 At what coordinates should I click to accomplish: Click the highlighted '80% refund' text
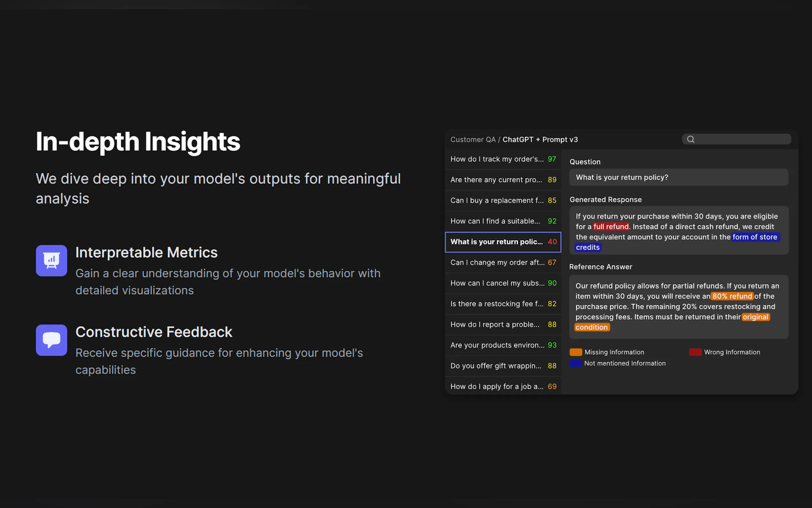tap(732, 296)
